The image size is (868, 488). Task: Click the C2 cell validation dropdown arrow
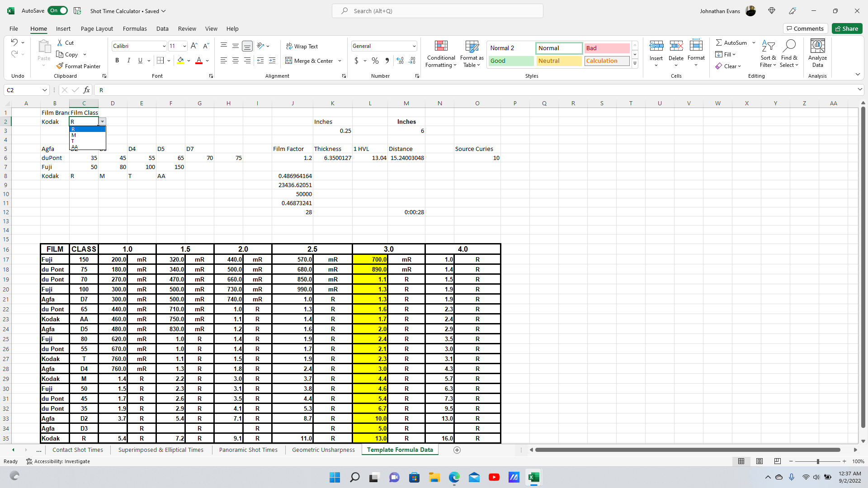tap(103, 122)
